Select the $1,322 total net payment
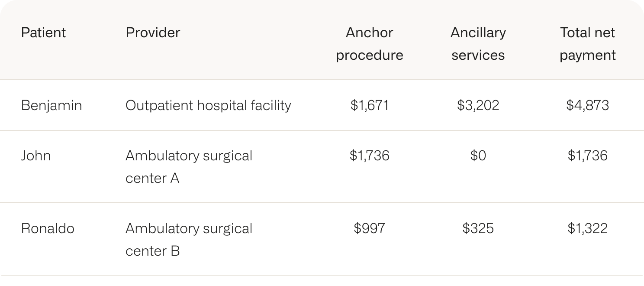The height and width of the screenshot is (286, 644). 587,228
